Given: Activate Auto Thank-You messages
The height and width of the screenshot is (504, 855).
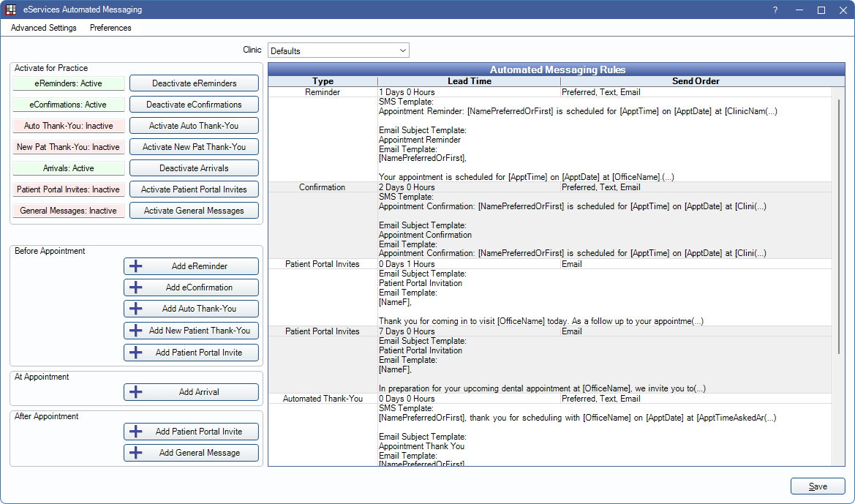Looking at the screenshot, I should tap(194, 126).
